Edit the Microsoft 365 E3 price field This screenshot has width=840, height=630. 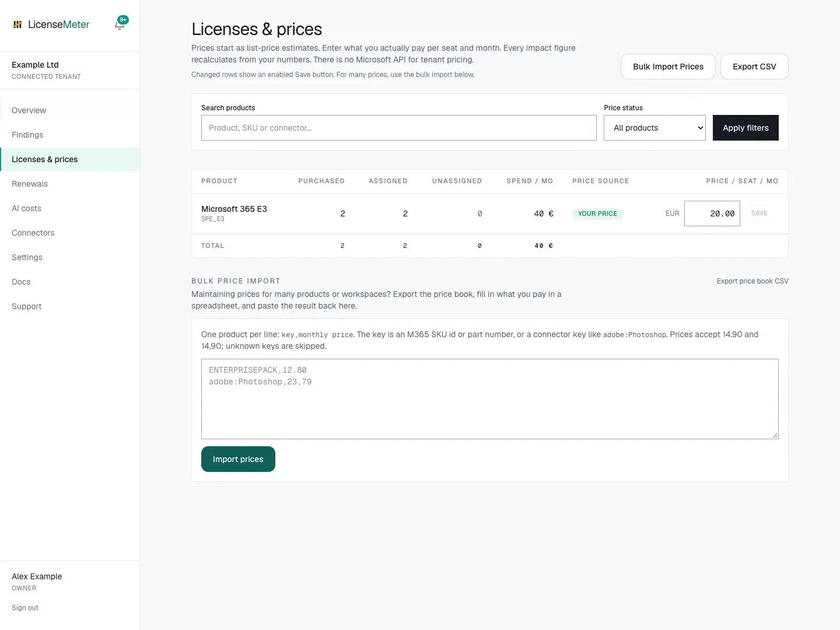pyautogui.click(x=712, y=213)
